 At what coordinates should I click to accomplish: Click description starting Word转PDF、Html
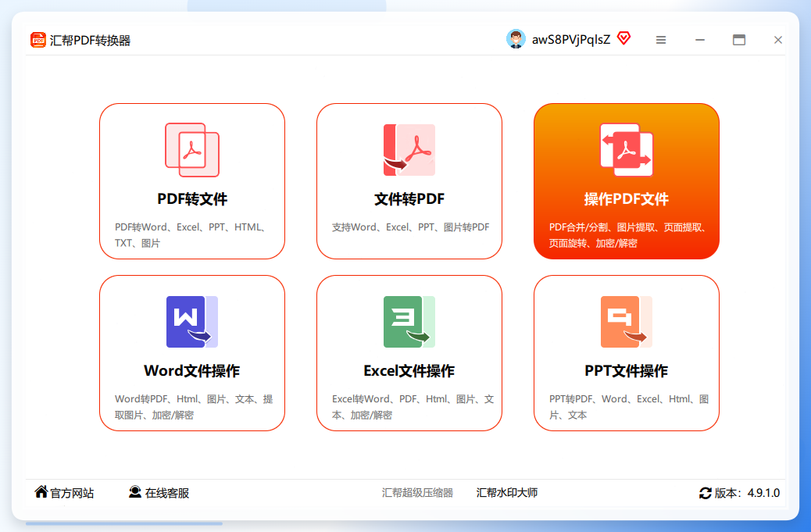click(194, 407)
